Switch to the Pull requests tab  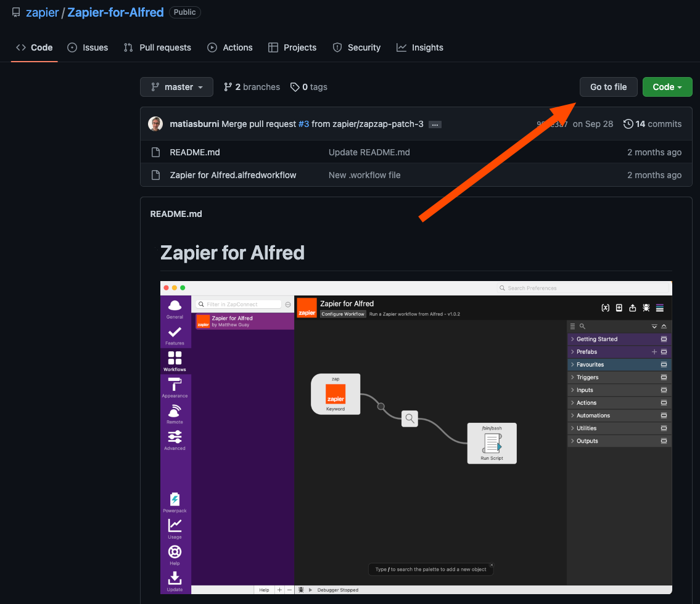click(157, 47)
